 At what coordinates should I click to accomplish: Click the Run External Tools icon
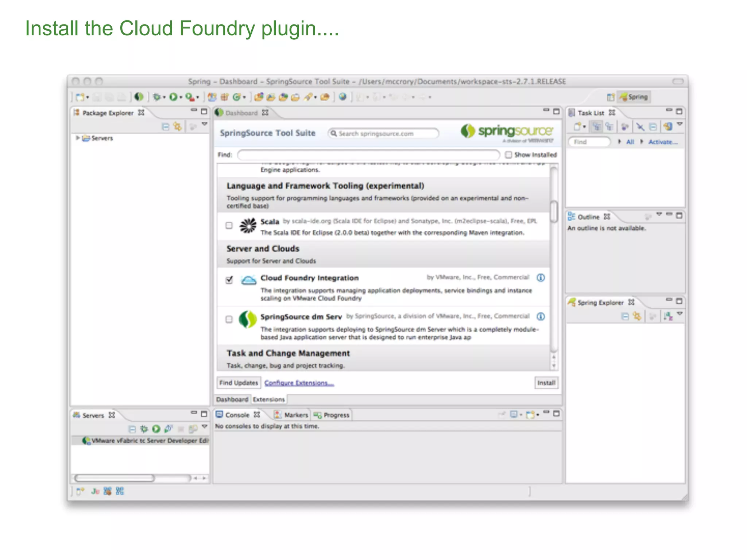[x=190, y=97]
